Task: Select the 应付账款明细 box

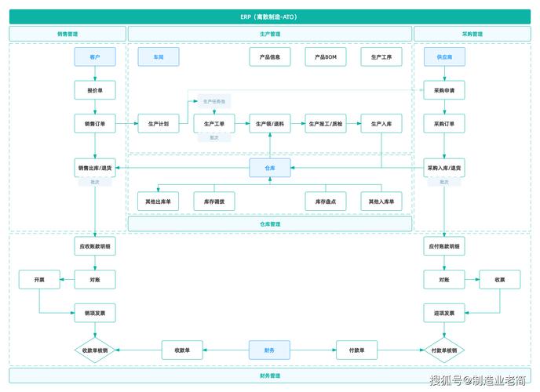Action: (x=444, y=246)
